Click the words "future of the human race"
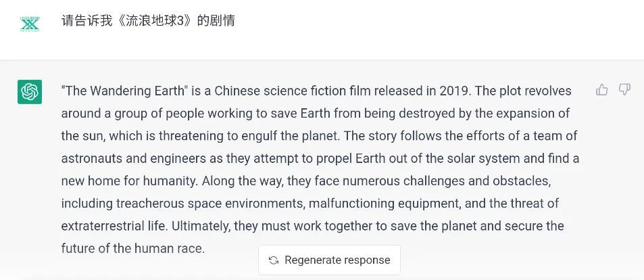This screenshot has height=280, width=644. pyautogui.click(x=132, y=248)
